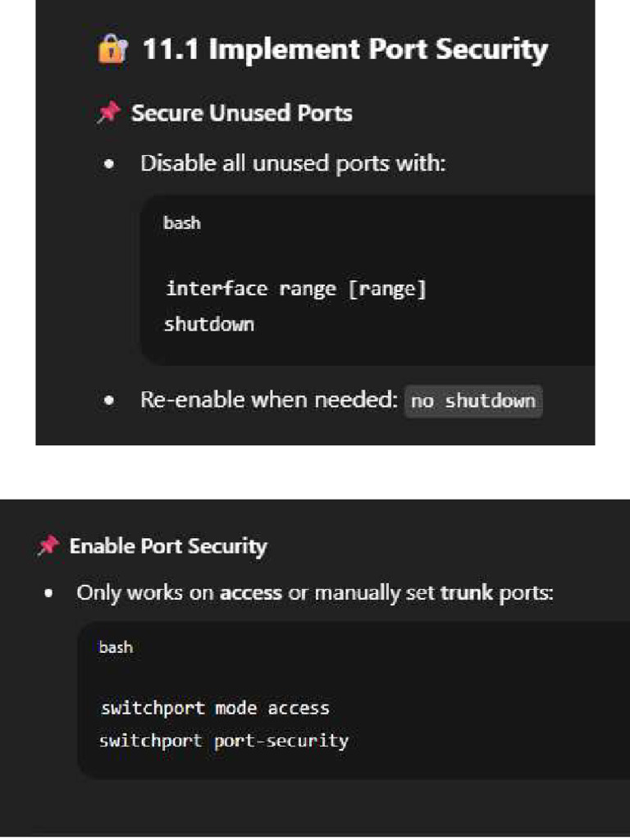630x840 pixels.
Task: Click the "Re-enable when needed:" text
Action: (x=269, y=401)
